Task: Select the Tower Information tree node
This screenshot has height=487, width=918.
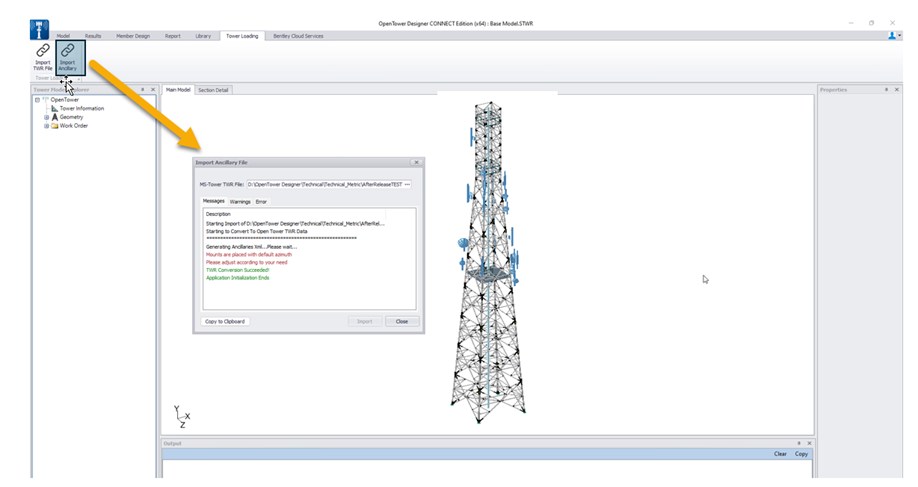Action: point(81,108)
